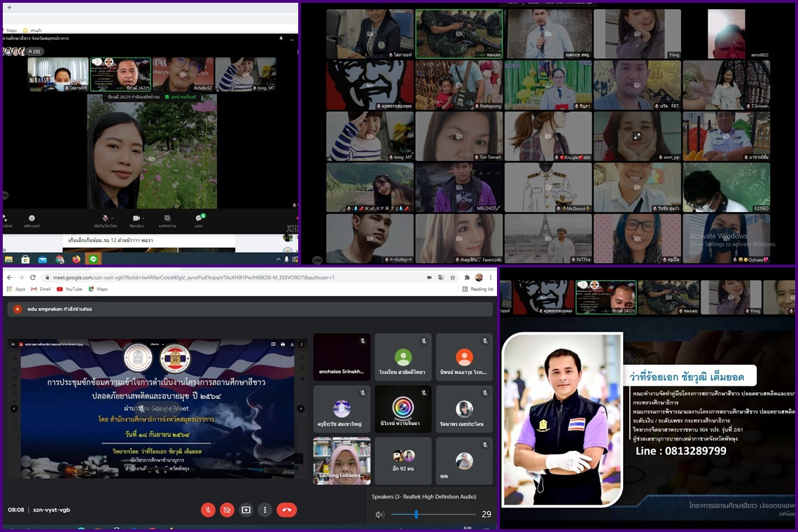This screenshot has height=532, width=798.
Task: Open the more menu in shared slide viewer
Action: [x=301, y=344]
